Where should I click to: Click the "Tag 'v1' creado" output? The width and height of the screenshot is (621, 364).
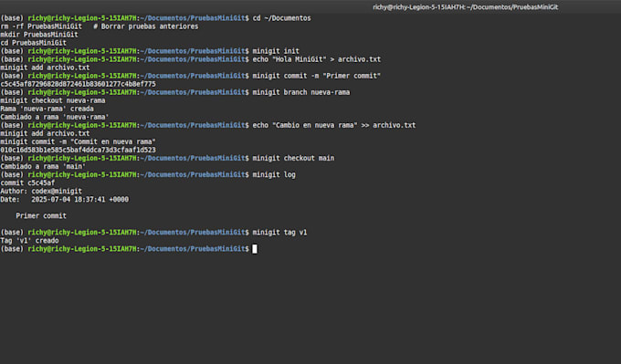coord(30,241)
